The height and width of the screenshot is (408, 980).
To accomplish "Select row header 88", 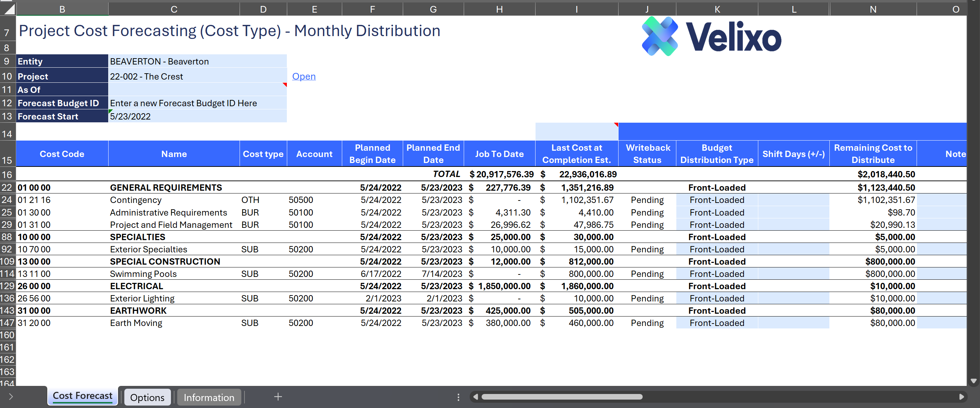I will (7, 237).
